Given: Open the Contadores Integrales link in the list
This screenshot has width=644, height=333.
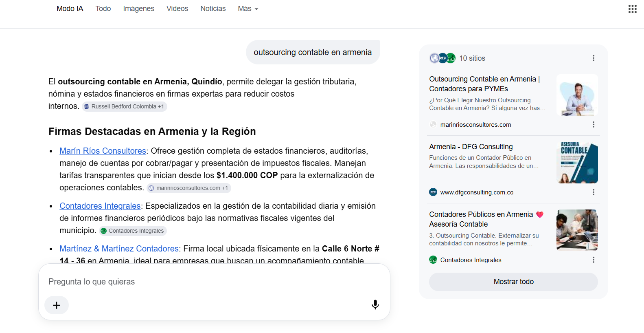Looking at the screenshot, I should coord(100,206).
